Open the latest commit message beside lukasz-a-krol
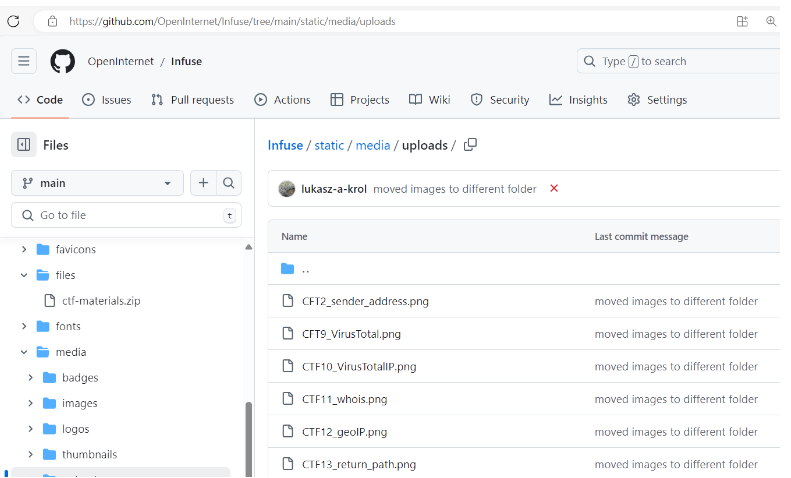 point(455,189)
